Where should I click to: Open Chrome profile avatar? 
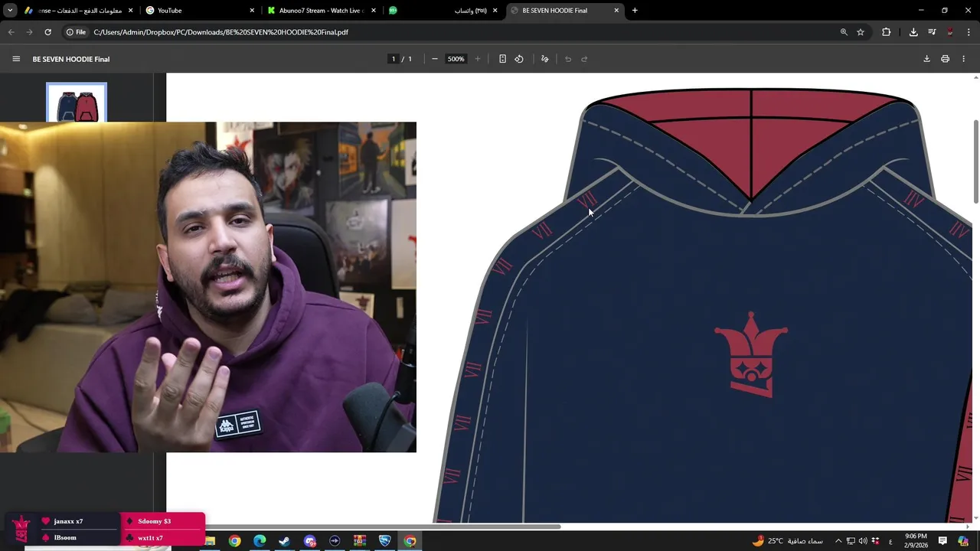950,32
